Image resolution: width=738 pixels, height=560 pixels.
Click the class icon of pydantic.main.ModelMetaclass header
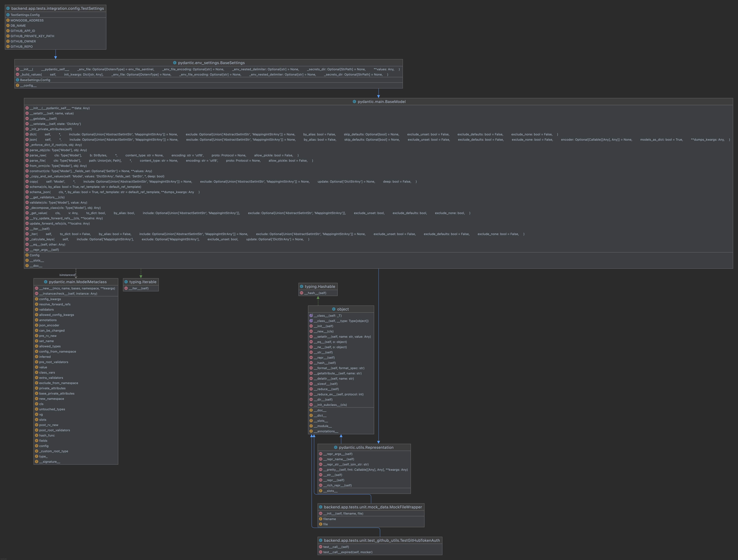46,282
